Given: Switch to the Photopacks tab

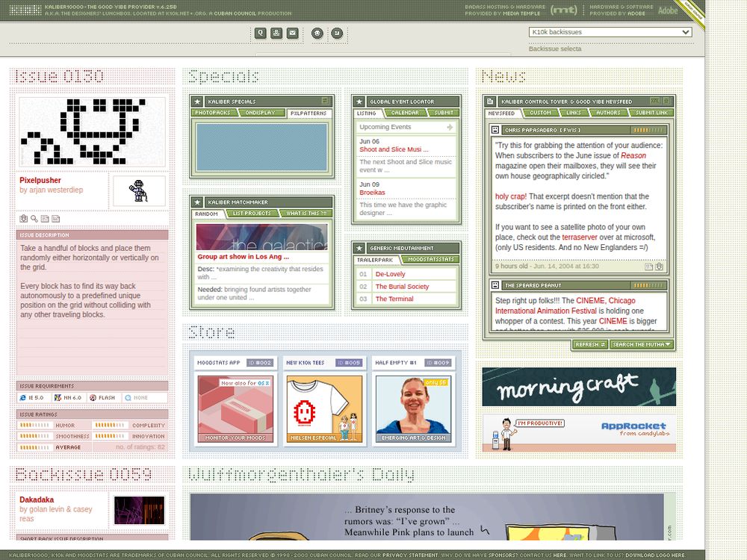Looking at the screenshot, I should pos(212,113).
